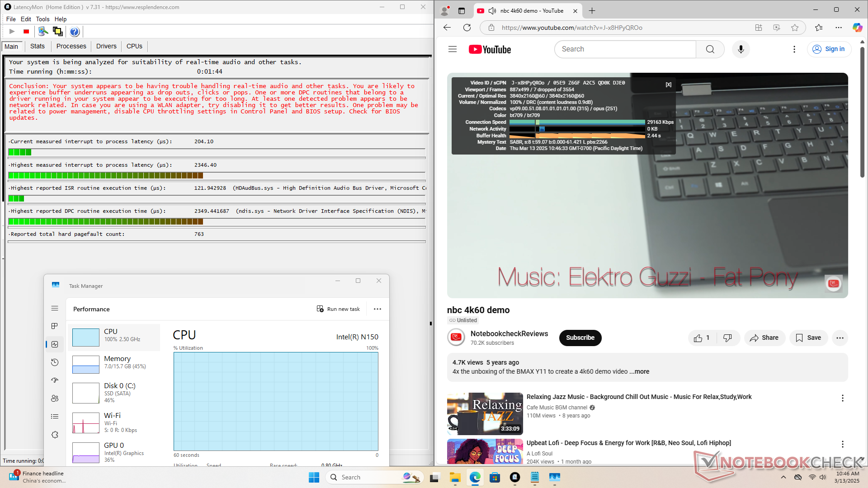The height and width of the screenshot is (488, 868).
Task: Switch to the Drivers tab
Action: coord(106,46)
